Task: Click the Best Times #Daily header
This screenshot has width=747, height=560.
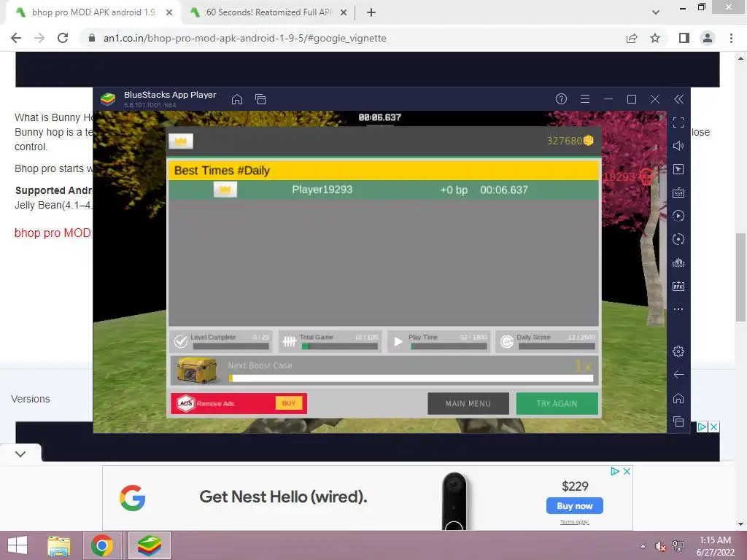Action: [x=383, y=171]
